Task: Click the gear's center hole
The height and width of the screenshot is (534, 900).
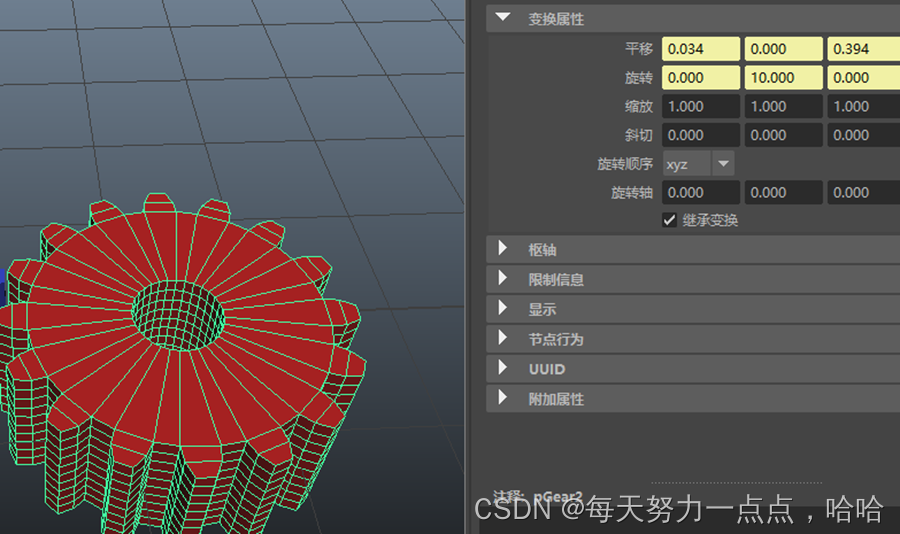Action: 178,315
